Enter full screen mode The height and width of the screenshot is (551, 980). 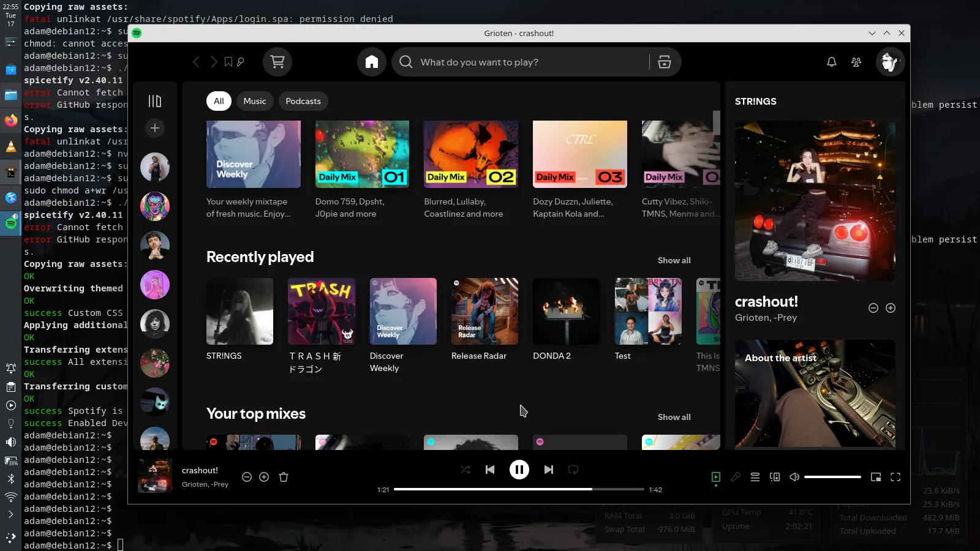point(895,477)
